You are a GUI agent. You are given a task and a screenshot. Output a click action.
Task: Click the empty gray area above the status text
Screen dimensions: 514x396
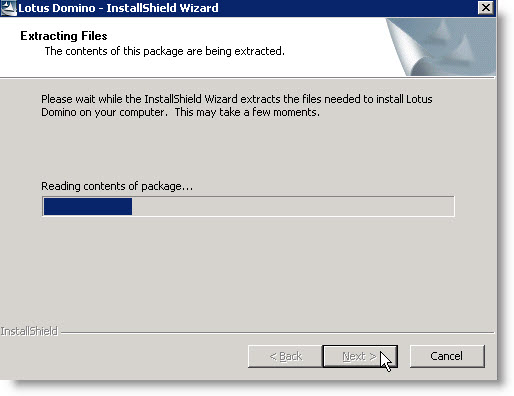[x=248, y=150]
